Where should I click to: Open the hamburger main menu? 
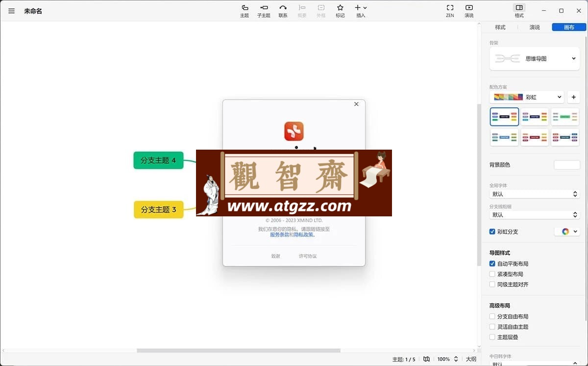11,11
